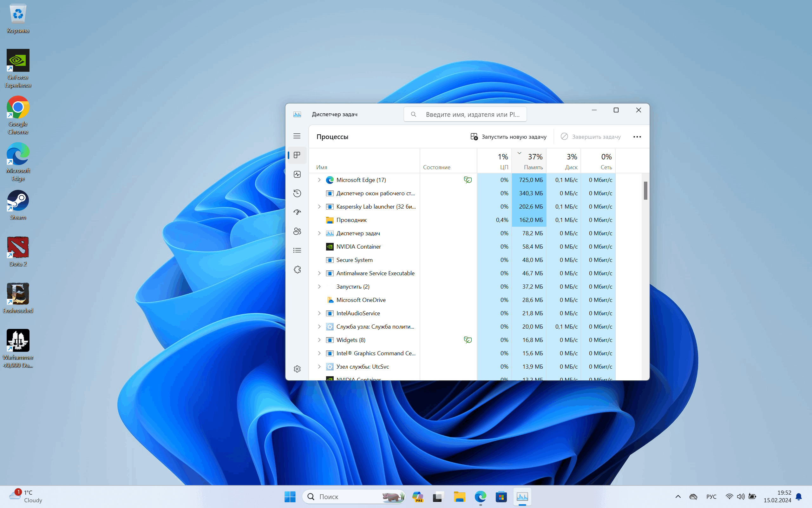Open Enshrouded desktop shortcut
Image resolution: width=812 pixels, height=508 pixels.
tap(18, 298)
